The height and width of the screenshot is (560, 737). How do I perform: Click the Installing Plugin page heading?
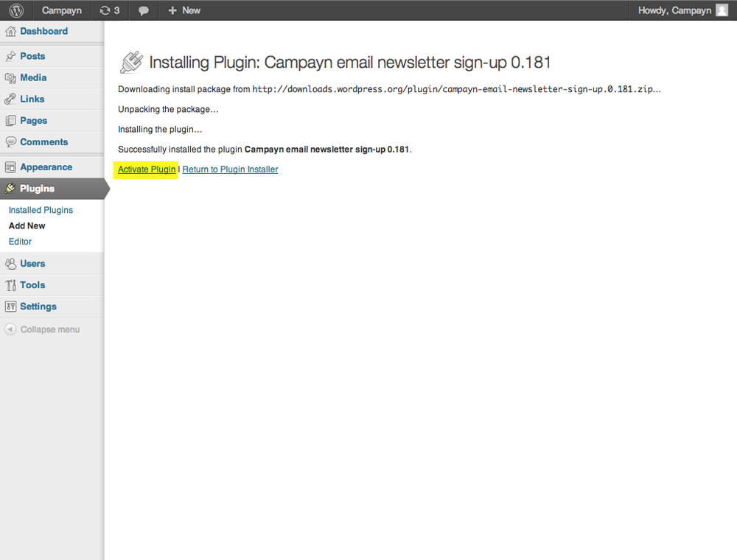[x=349, y=62]
